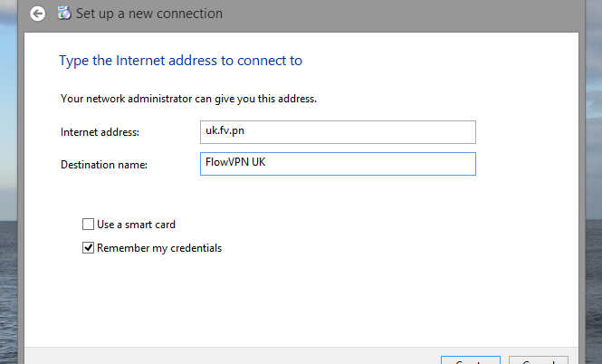This screenshot has width=602, height=364.
Task: Uncheck the Remember my credentials checkbox
Action: tap(88, 247)
